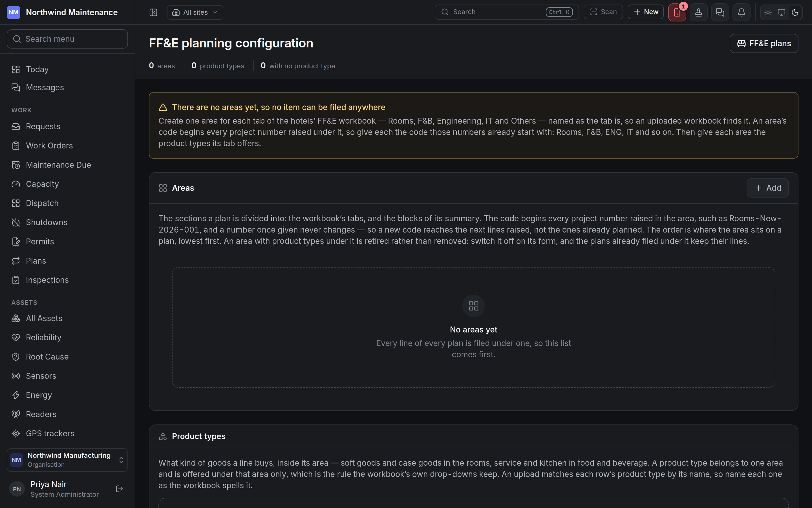
Task: Click the Energy bolt icon
Action: [16, 395]
